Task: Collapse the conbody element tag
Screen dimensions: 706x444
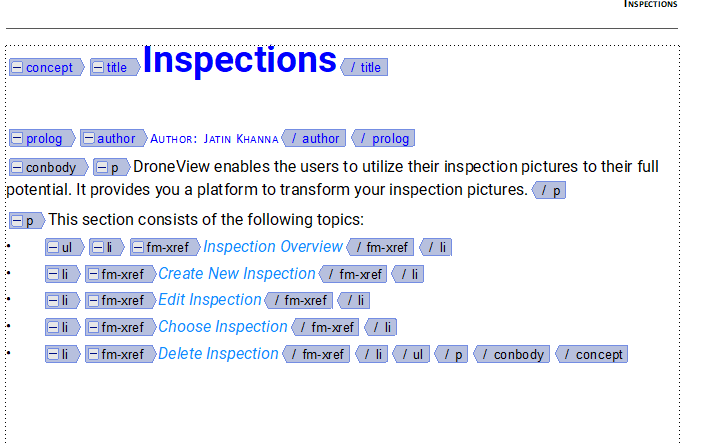Action: coord(17,168)
